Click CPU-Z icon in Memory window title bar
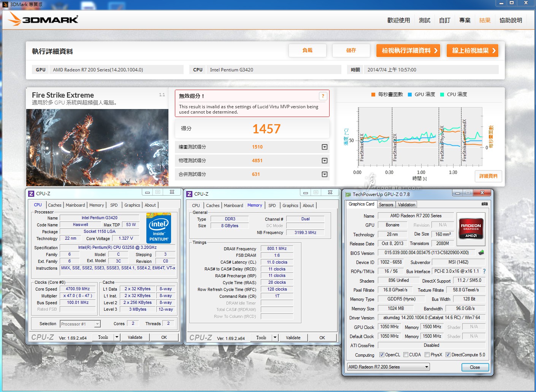The height and width of the screenshot is (392, 536). coord(189,194)
